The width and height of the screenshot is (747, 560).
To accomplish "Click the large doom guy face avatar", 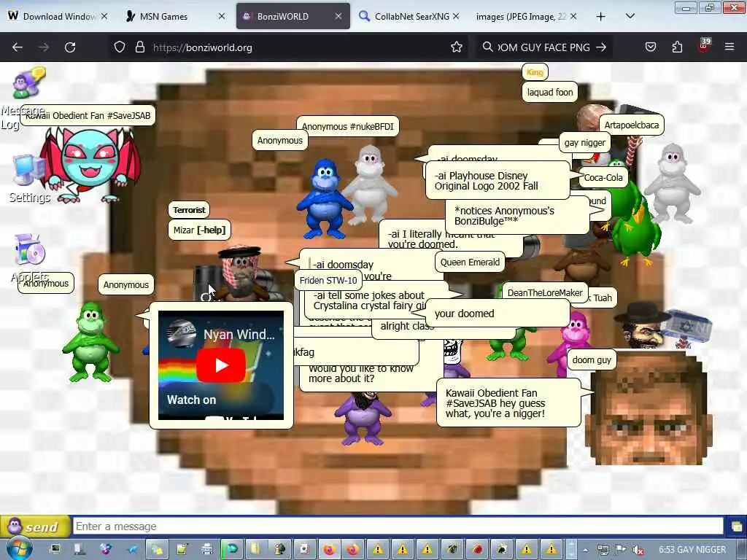I will click(x=649, y=408).
